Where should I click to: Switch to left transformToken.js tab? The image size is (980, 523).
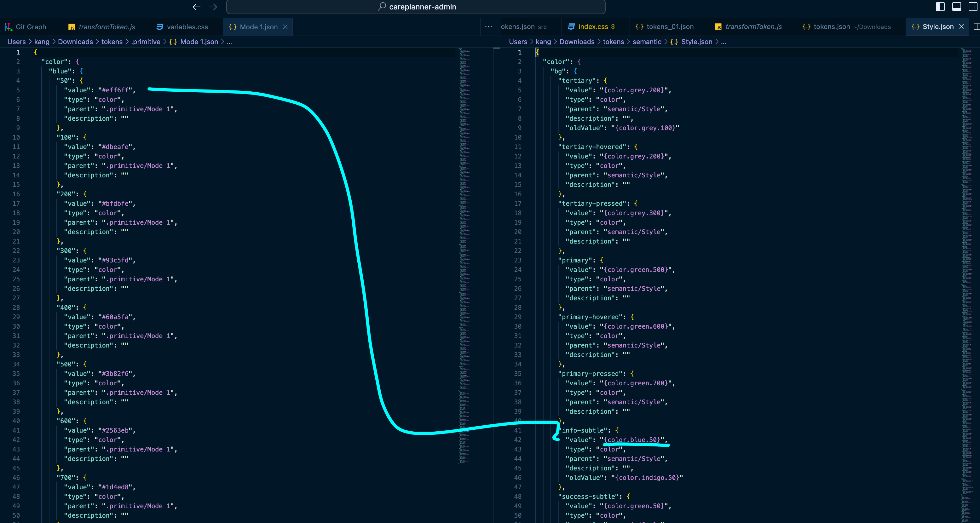click(x=106, y=27)
